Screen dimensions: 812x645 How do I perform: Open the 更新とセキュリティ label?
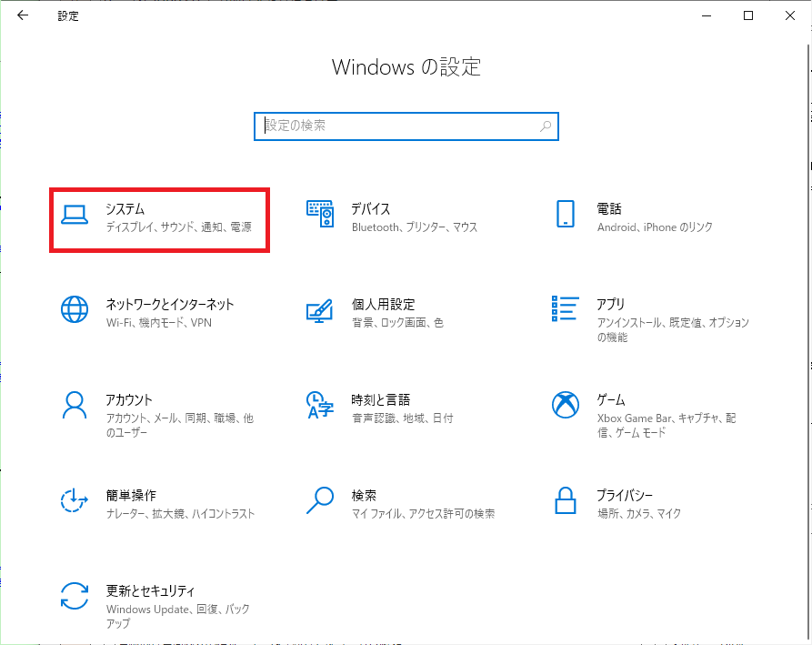tap(150, 590)
